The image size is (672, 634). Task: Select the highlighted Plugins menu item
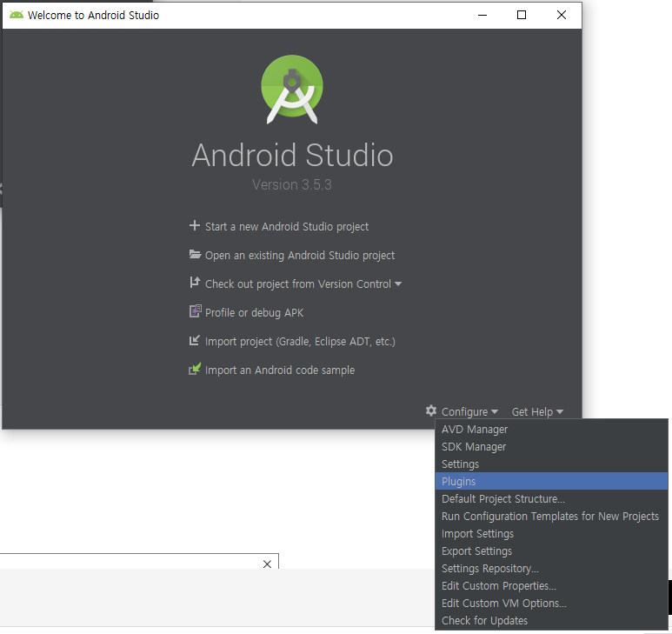[x=551, y=482]
